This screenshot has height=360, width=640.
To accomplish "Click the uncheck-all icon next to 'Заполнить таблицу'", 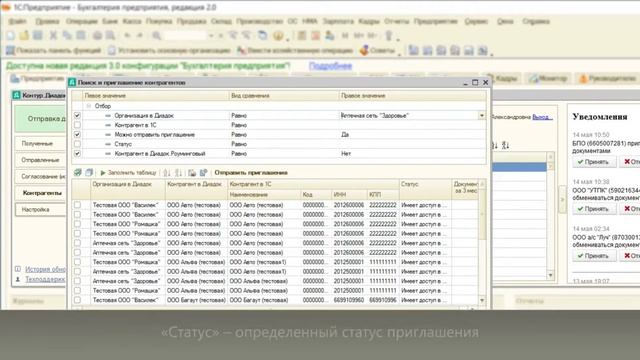I will coord(89,173).
